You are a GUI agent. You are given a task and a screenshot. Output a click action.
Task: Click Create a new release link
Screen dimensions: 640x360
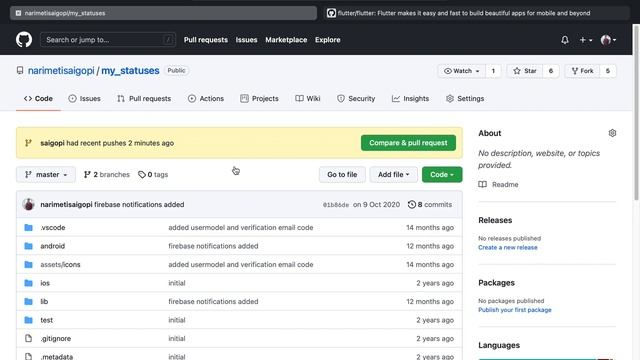pos(508,247)
